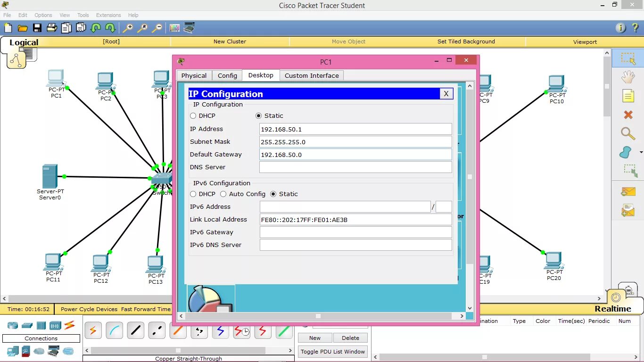Click Set Tiled Background button
This screenshot has height=362, width=644.
(x=466, y=41)
